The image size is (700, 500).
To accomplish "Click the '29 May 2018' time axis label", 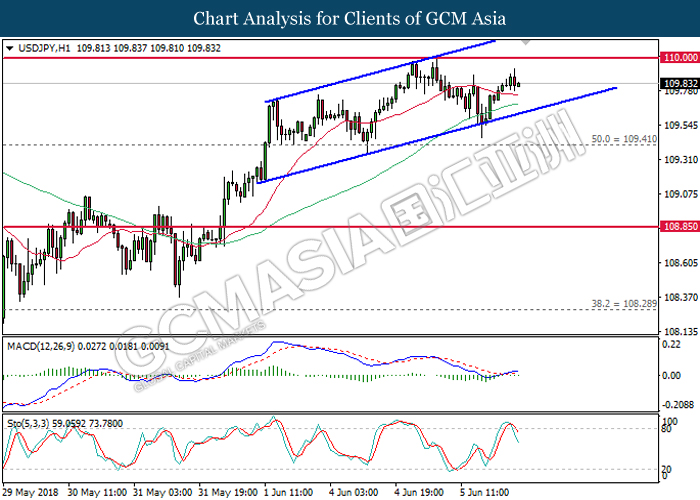I will coord(30,492).
